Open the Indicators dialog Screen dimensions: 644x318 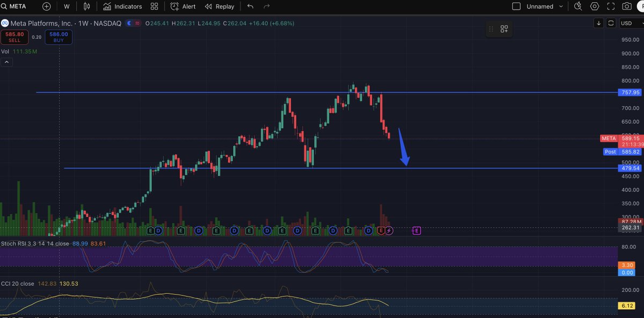123,6
